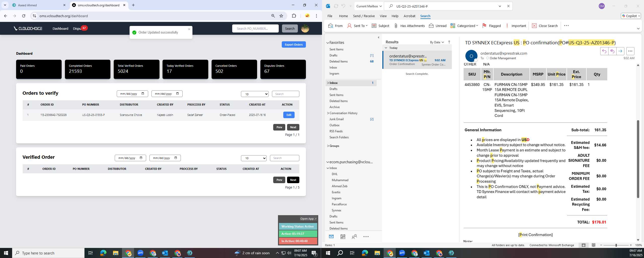Switch to Outlook Calendar view

[343, 237]
